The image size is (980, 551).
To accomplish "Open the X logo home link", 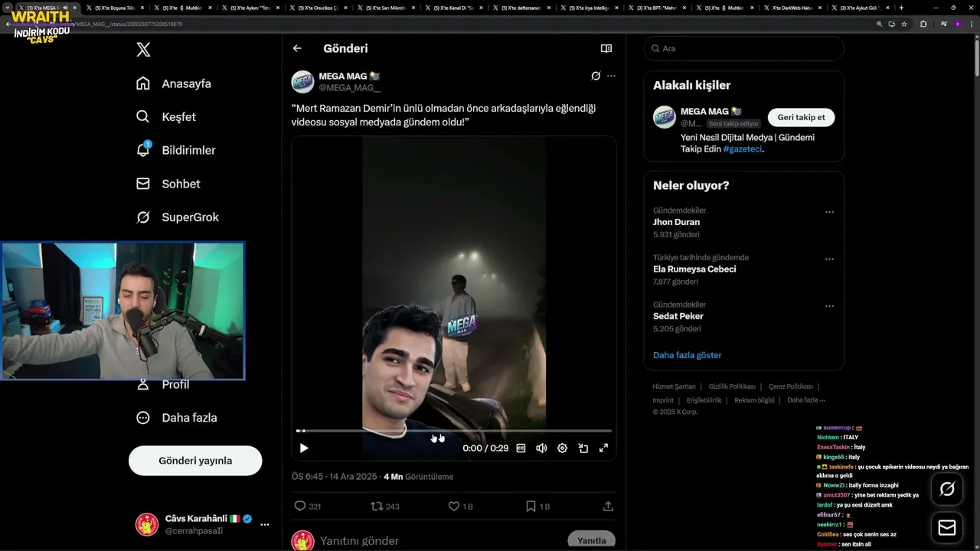I will click(x=143, y=50).
